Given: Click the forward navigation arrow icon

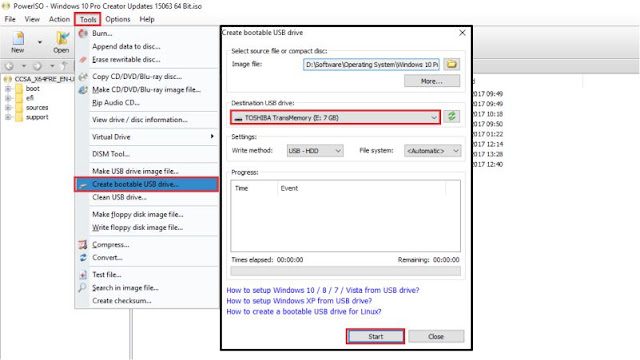Looking at the screenshot, I should pos(37,66).
